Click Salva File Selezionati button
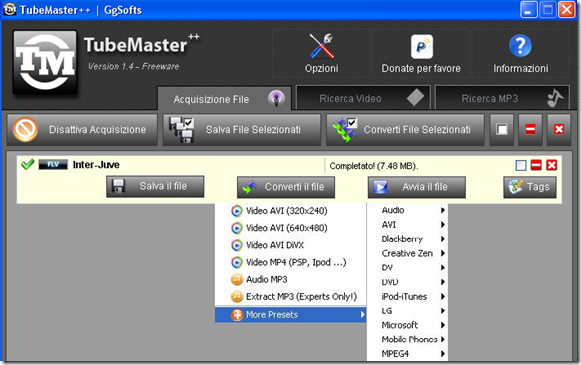581x365 pixels. [242, 130]
